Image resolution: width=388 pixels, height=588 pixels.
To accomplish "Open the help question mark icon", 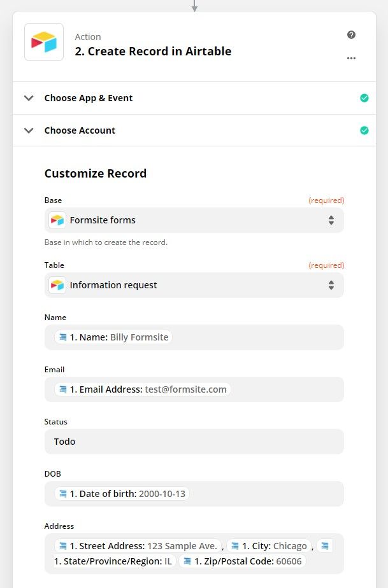I will [x=351, y=34].
